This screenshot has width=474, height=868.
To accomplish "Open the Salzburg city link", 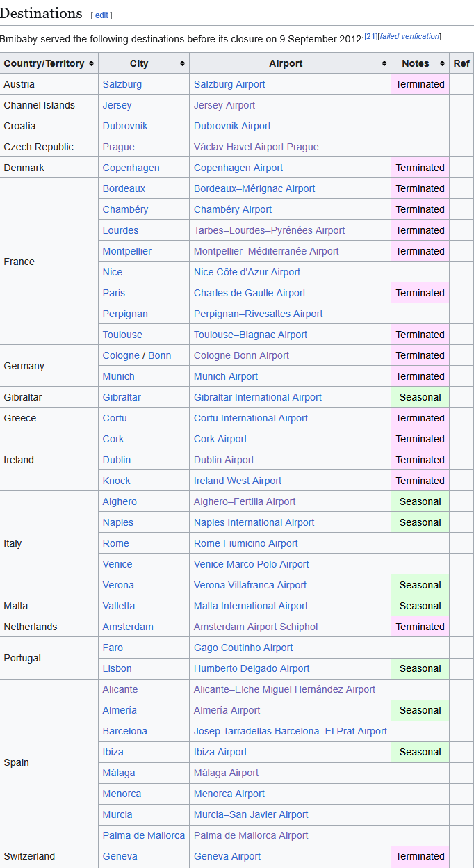I will pos(122,84).
